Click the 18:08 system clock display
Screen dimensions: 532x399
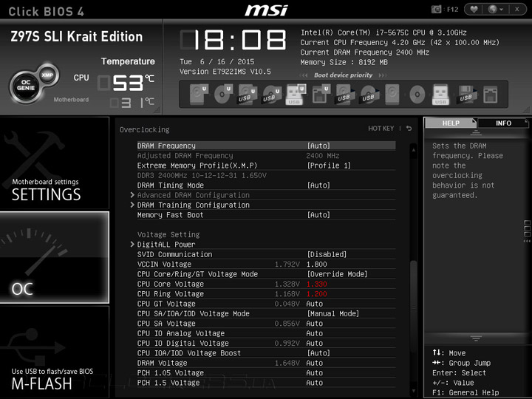[x=233, y=40]
